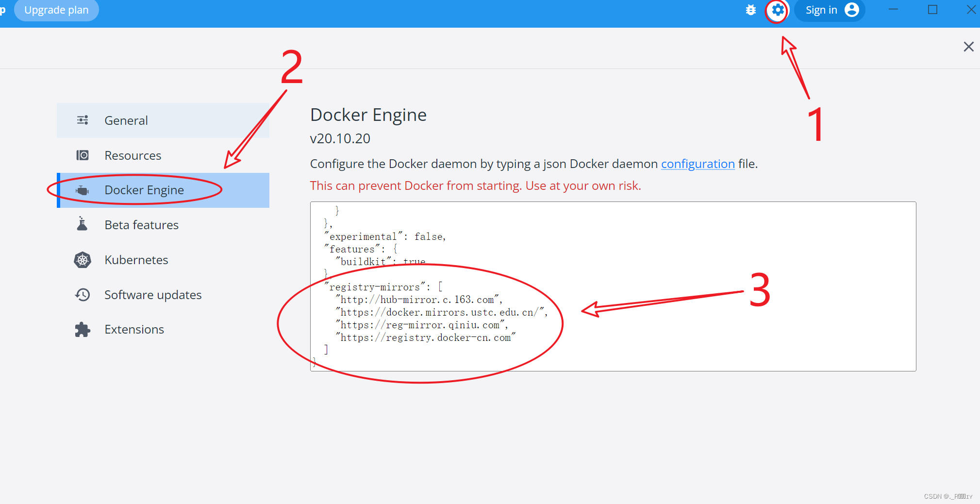Click the Kubernetes wheel icon
This screenshot has width=980, height=504.
tap(83, 260)
